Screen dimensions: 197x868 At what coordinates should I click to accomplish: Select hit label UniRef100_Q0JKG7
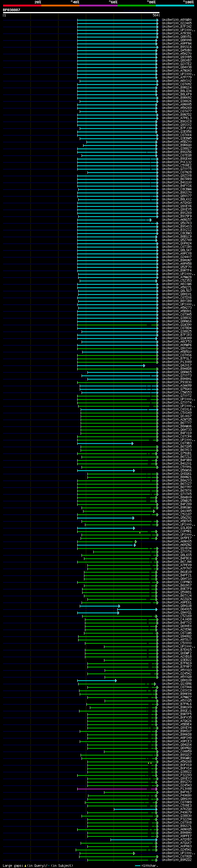176,416
